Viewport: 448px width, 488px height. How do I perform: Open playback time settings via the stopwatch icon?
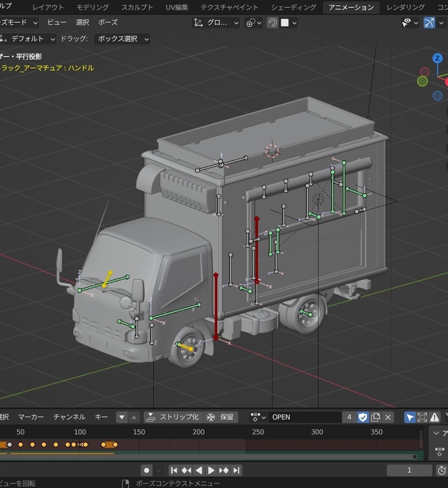(442, 470)
